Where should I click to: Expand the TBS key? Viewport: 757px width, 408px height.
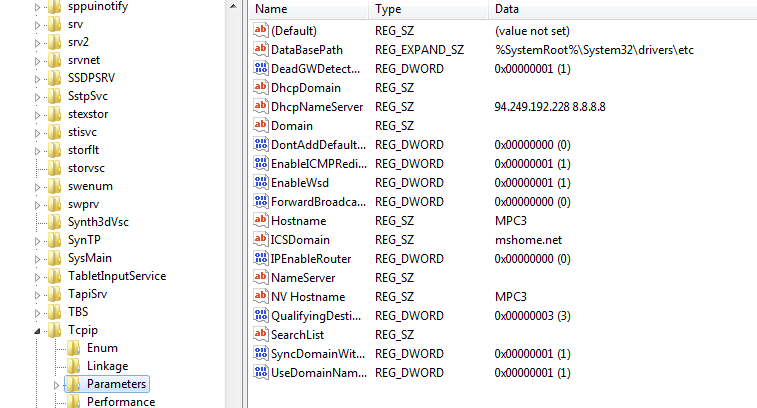pos(37,313)
